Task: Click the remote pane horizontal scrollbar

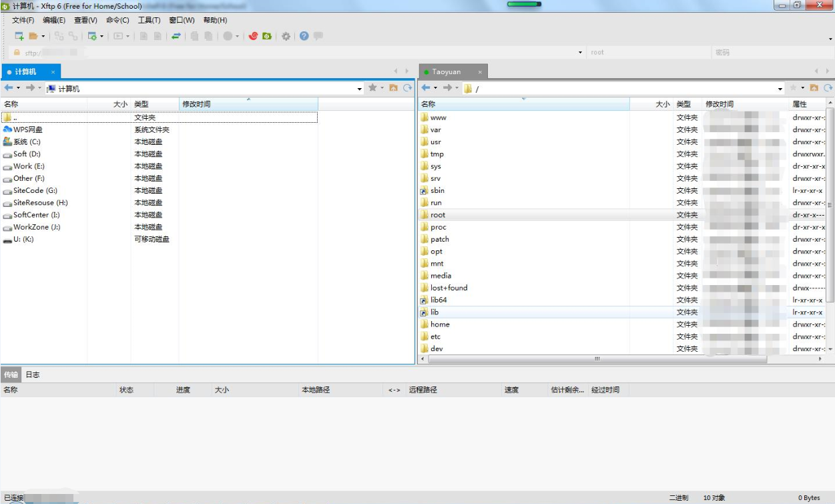Action: (598, 359)
